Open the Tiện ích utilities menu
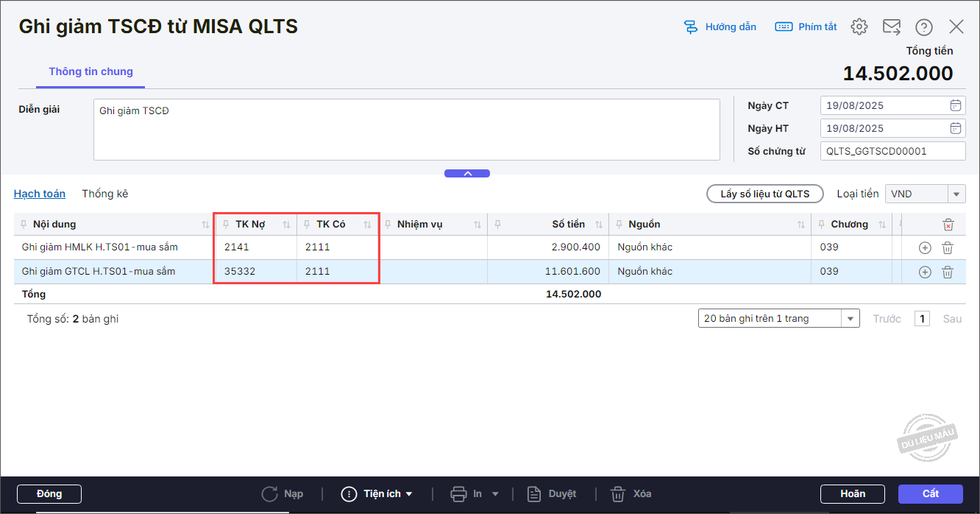 tap(376, 493)
